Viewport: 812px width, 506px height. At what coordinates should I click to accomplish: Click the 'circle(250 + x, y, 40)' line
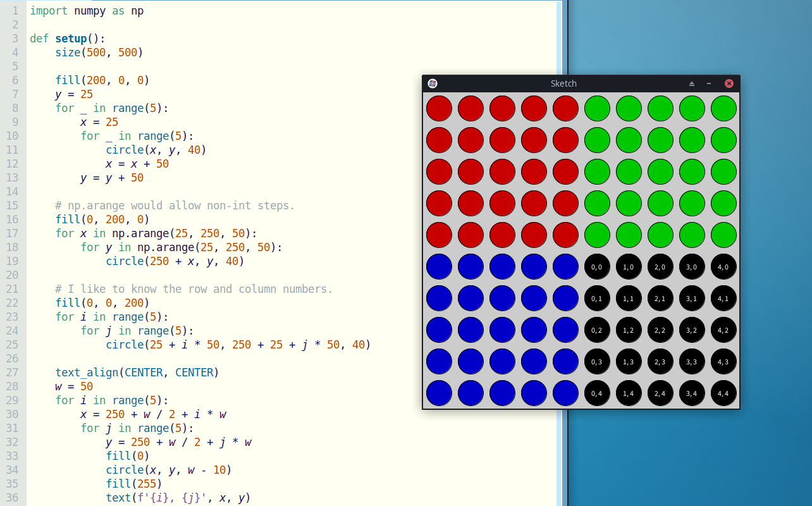click(x=175, y=261)
